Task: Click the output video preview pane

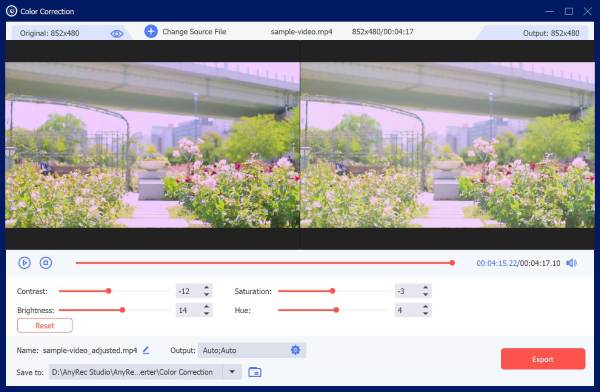Action: click(x=447, y=145)
